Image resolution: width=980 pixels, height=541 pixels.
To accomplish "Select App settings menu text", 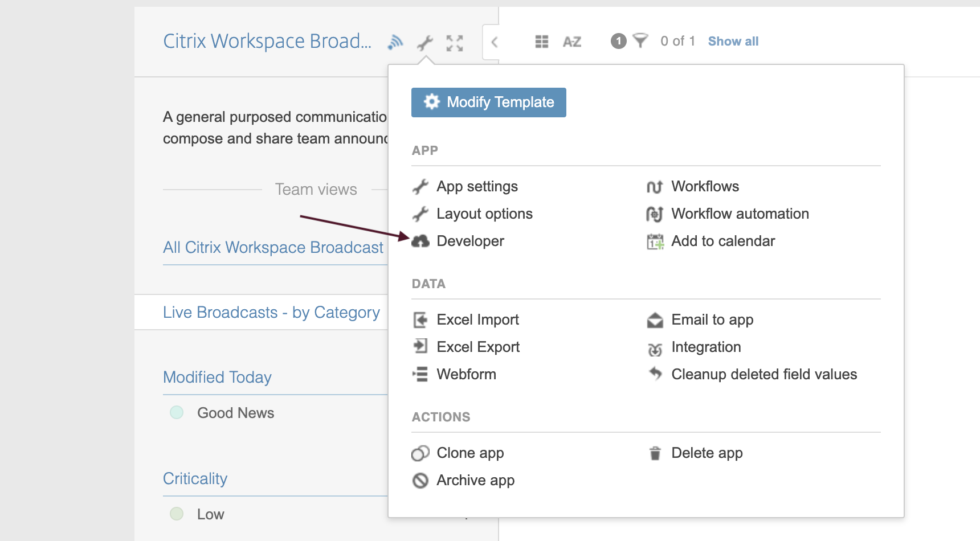I will pyautogui.click(x=477, y=187).
